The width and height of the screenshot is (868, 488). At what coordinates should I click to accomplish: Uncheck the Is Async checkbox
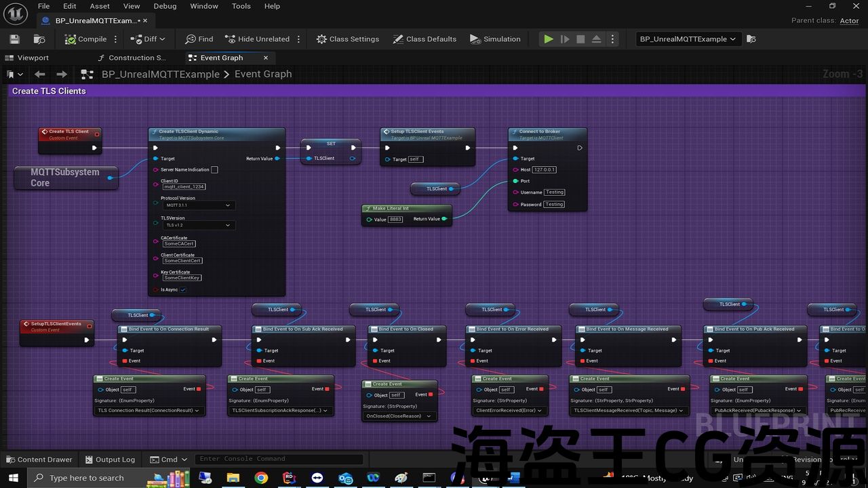click(183, 290)
